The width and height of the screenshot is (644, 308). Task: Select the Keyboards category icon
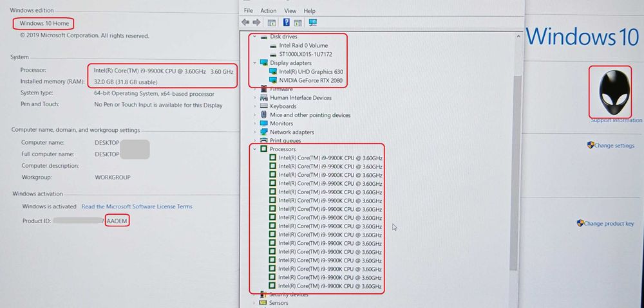(x=263, y=106)
